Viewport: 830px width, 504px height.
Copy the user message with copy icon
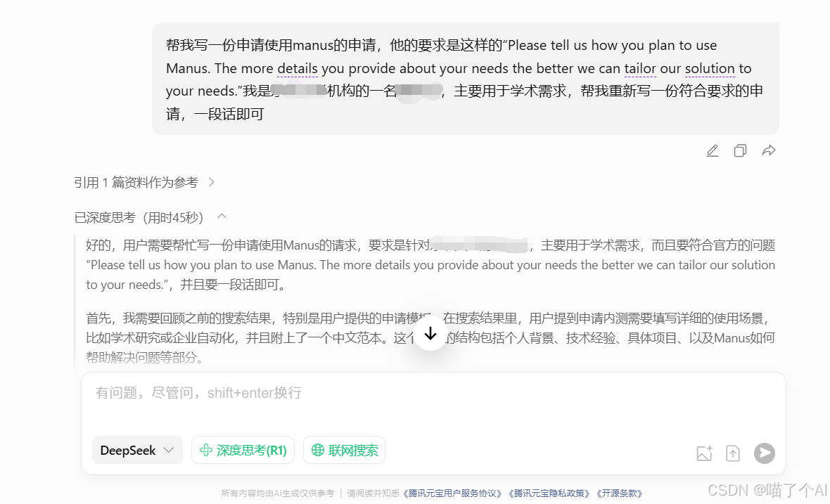point(740,151)
